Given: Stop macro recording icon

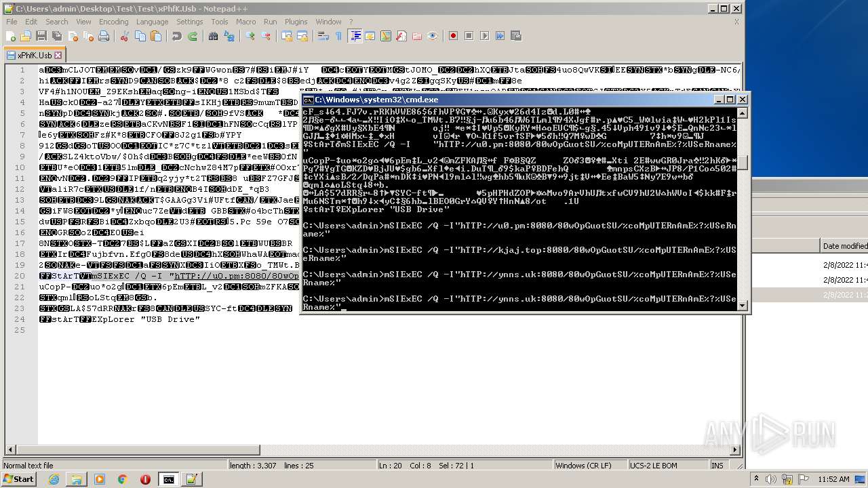Looking at the screenshot, I should tap(469, 36).
